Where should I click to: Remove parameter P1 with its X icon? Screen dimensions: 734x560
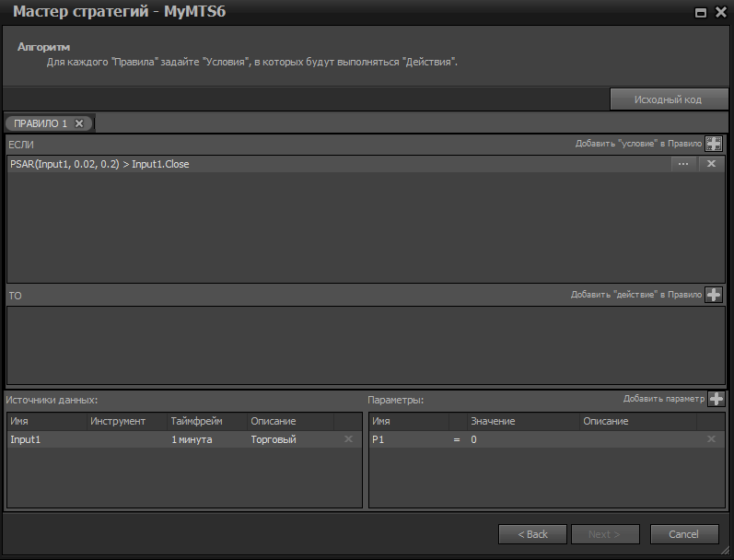[x=711, y=440]
